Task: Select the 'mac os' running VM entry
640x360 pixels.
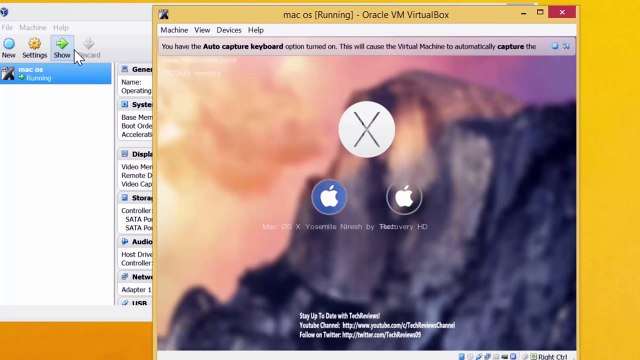Action: click(x=56, y=73)
